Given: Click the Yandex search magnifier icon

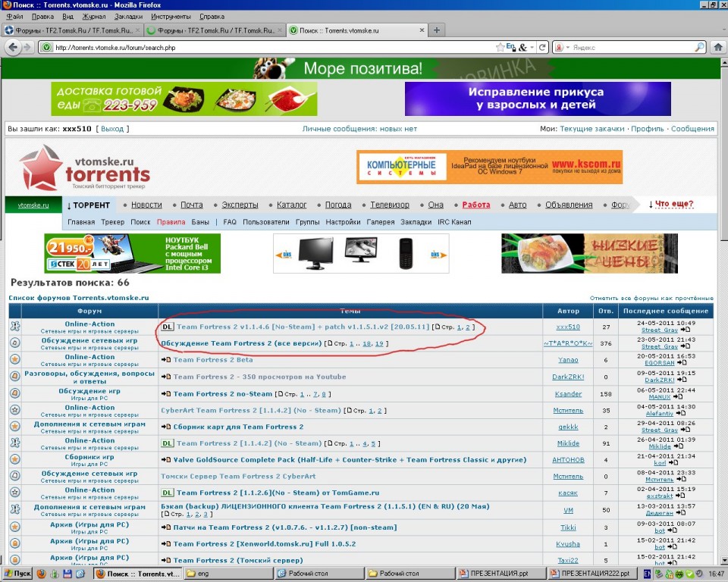Looking at the screenshot, I should pyautogui.click(x=700, y=47).
